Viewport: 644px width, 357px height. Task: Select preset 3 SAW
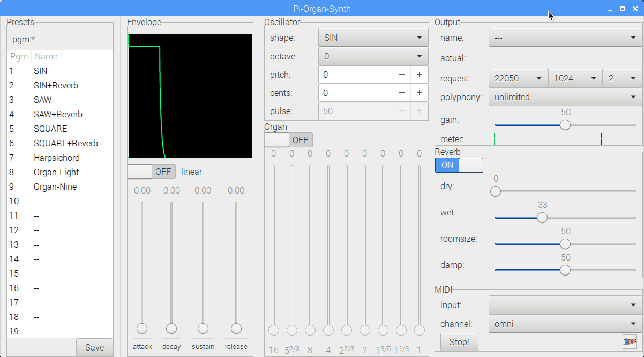[60, 100]
